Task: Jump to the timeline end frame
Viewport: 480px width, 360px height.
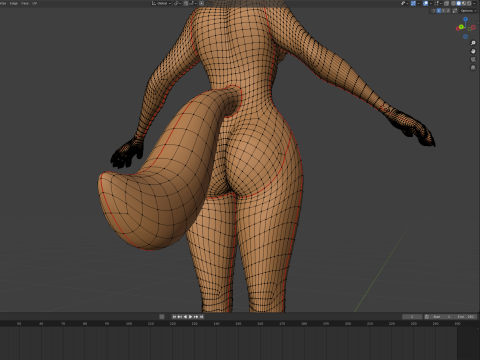Action: (201, 317)
